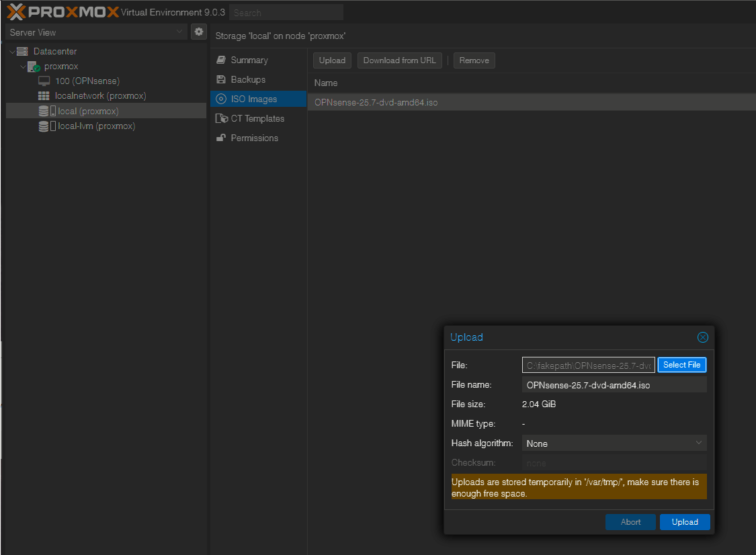Open the Backups tab
The height and width of the screenshot is (555, 756).
pos(259,79)
